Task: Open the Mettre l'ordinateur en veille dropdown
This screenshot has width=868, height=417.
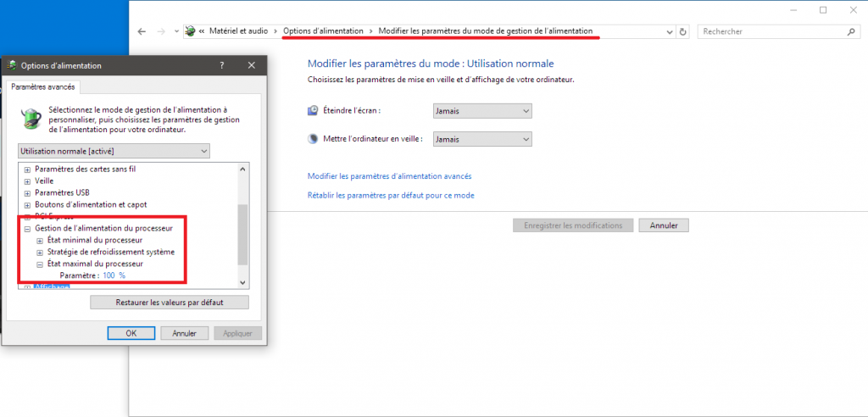Action: [x=482, y=139]
